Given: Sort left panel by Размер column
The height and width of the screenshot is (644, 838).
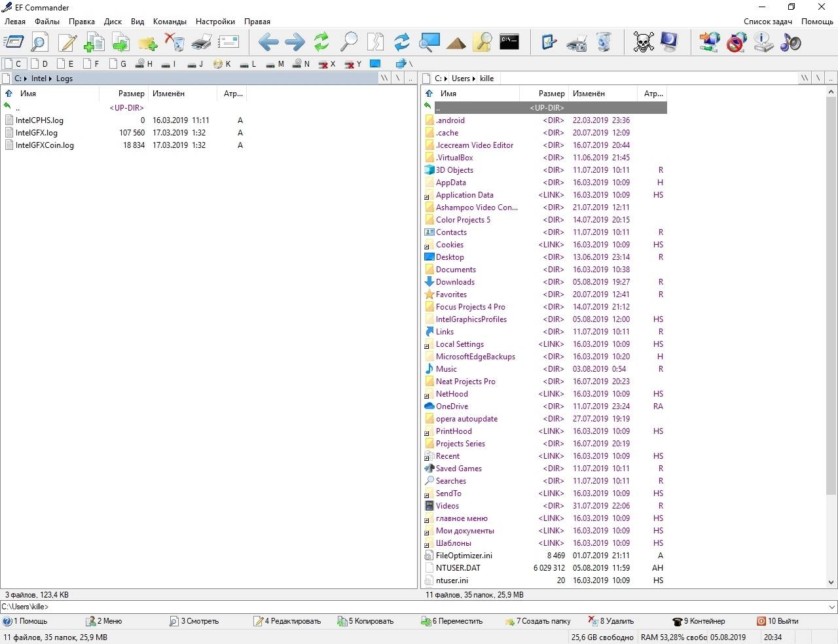Looking at the screenshot, I should pyautogui.click(x=123, y=94).
